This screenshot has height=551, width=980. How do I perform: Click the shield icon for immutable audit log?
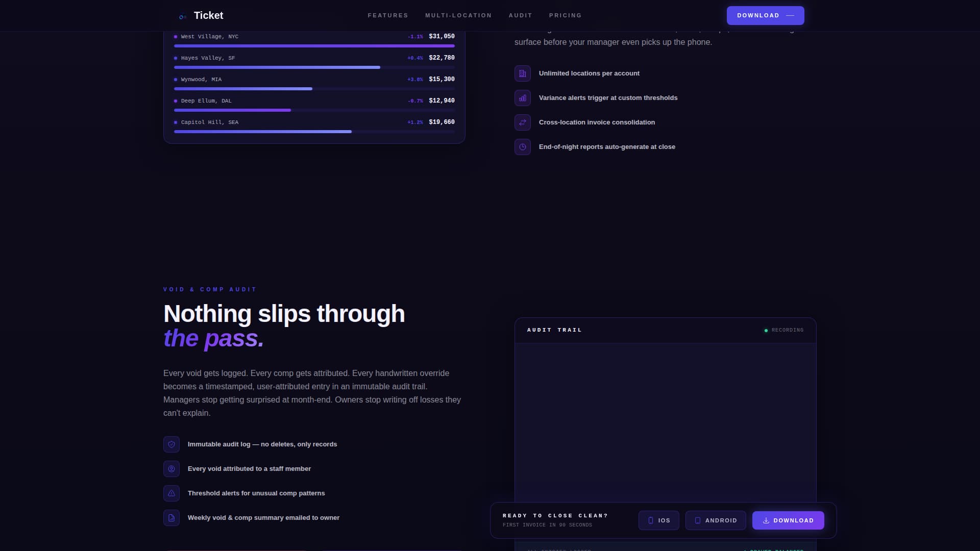[171, 444]
